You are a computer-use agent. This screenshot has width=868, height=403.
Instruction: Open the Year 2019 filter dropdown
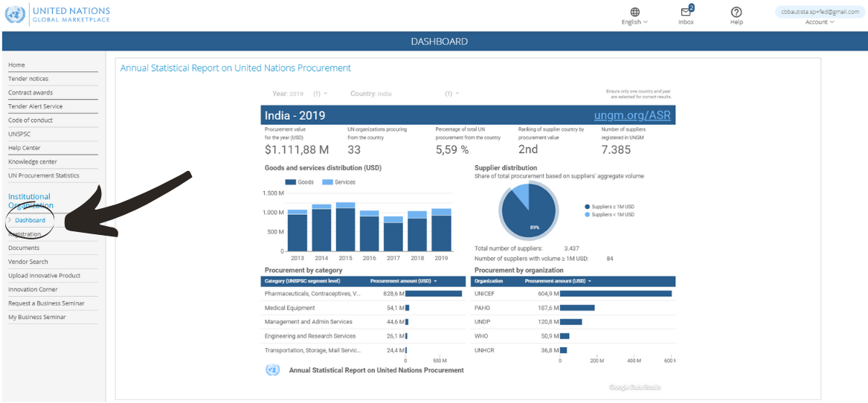300,94
